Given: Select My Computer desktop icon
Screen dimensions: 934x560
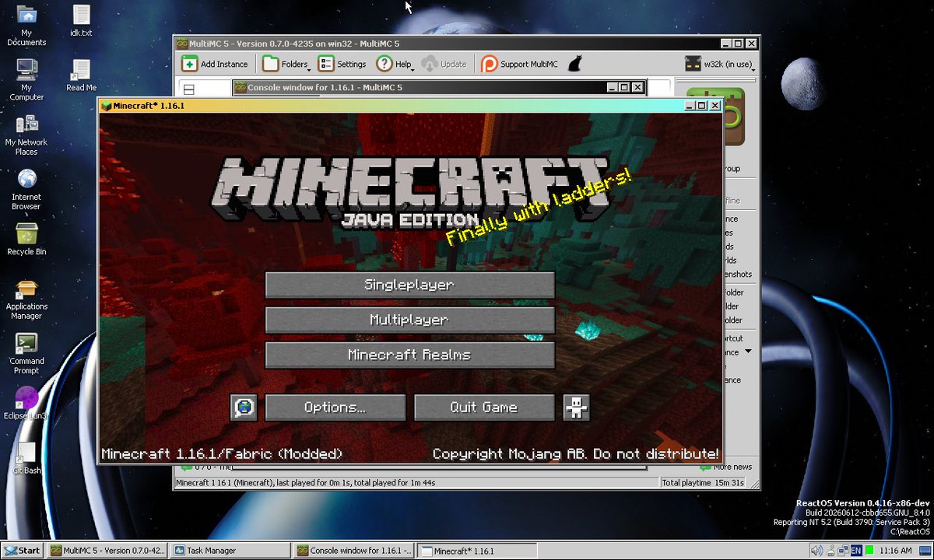Looking at the screenshot, I should 26,81.
